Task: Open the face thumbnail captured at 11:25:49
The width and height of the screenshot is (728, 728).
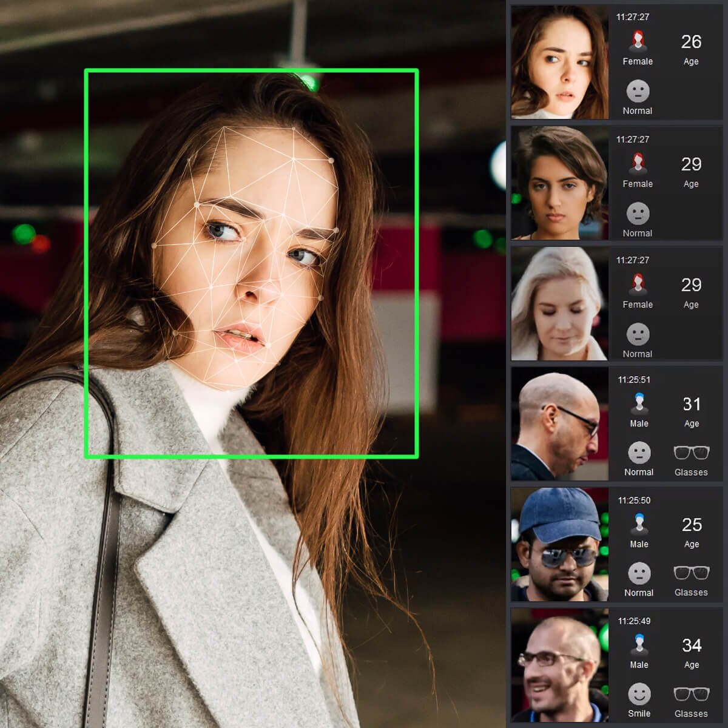Action: (x=559, y=665)
